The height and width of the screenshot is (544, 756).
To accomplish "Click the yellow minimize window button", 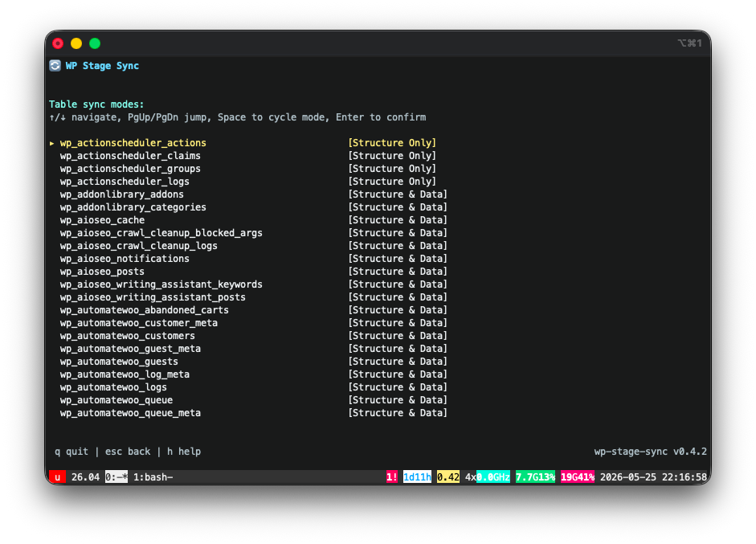I will point(76,43).
